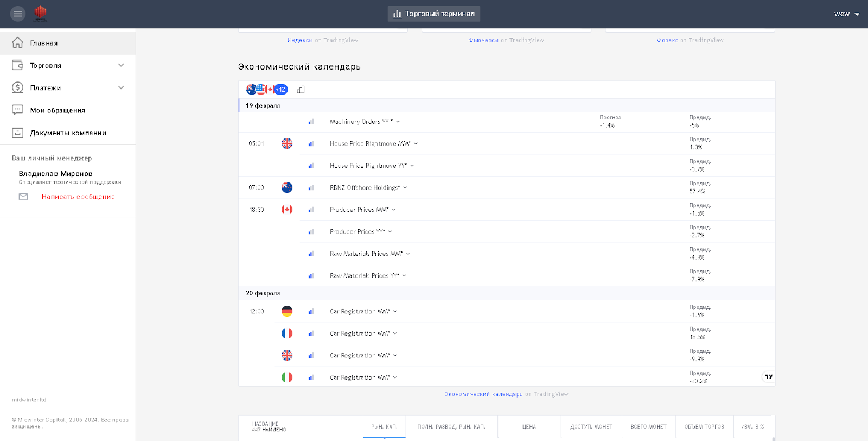Select the ИЗМ. В % tab

(752, 427)
